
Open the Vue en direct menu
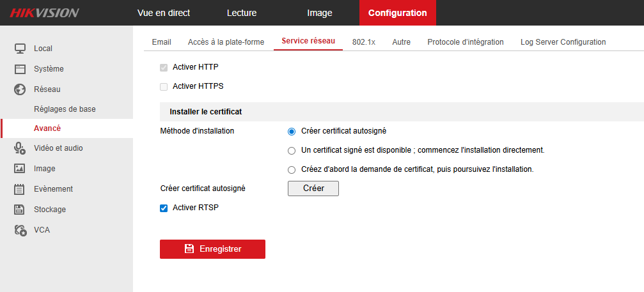coord(164,13)
